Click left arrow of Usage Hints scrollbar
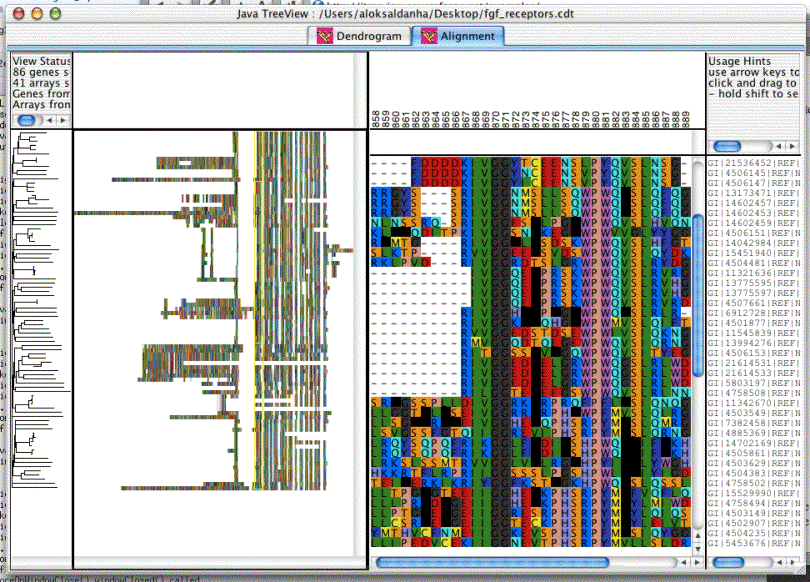 [778, 146]
